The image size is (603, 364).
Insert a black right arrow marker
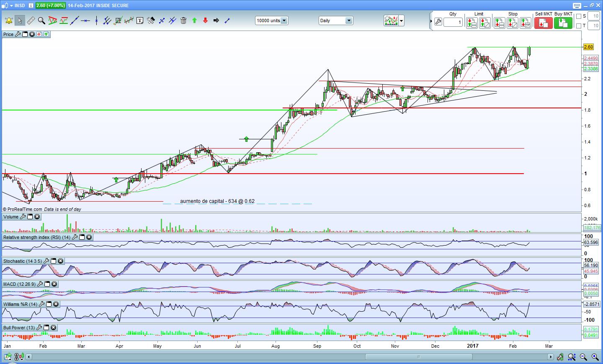point(216,21)
